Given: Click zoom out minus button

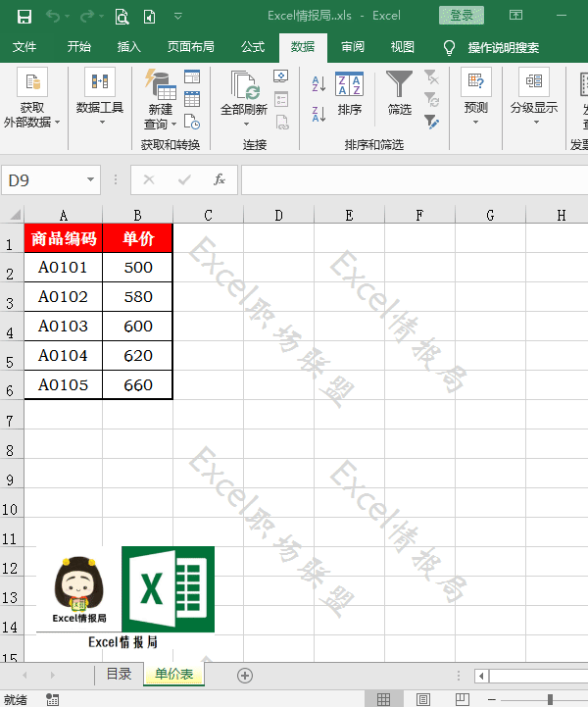Looking at the screenshot, I should coord(492,700).
